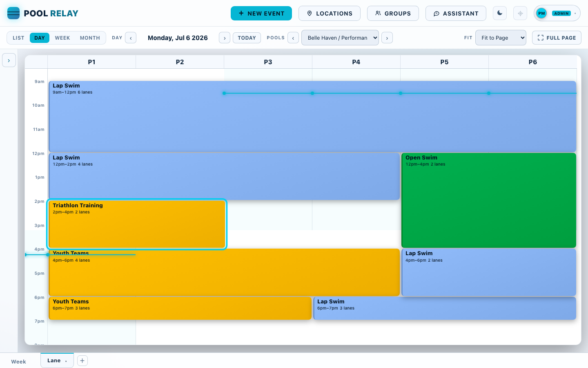Viewport: 588px width, 368px height.
Task: Click the P1 lane column header
Action: click(x=91, y=62)
